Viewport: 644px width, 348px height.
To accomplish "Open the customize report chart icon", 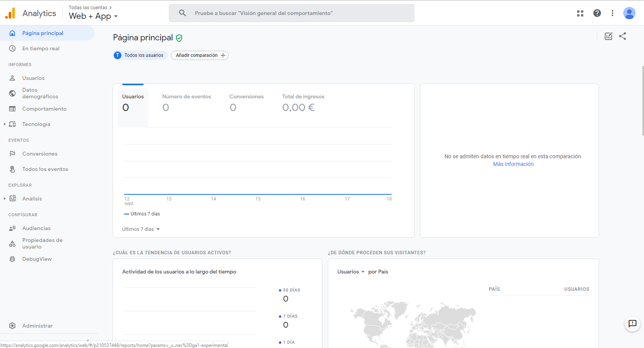I will click(x=608, y=36).
